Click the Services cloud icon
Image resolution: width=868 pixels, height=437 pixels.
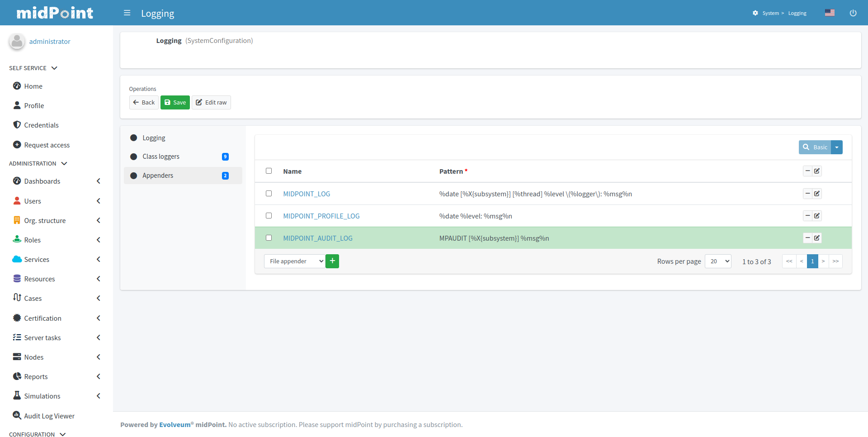(x=17, y=259)
